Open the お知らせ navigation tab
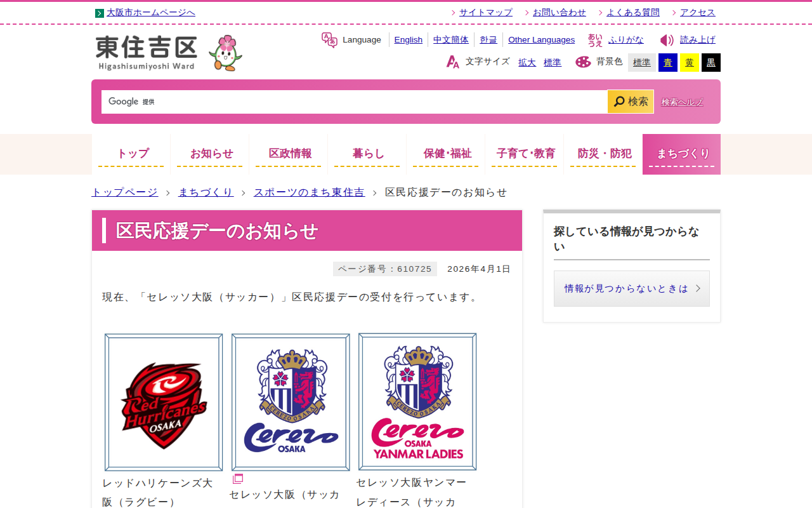This screenshot has height=508, width=812. [x=210, y=154]
